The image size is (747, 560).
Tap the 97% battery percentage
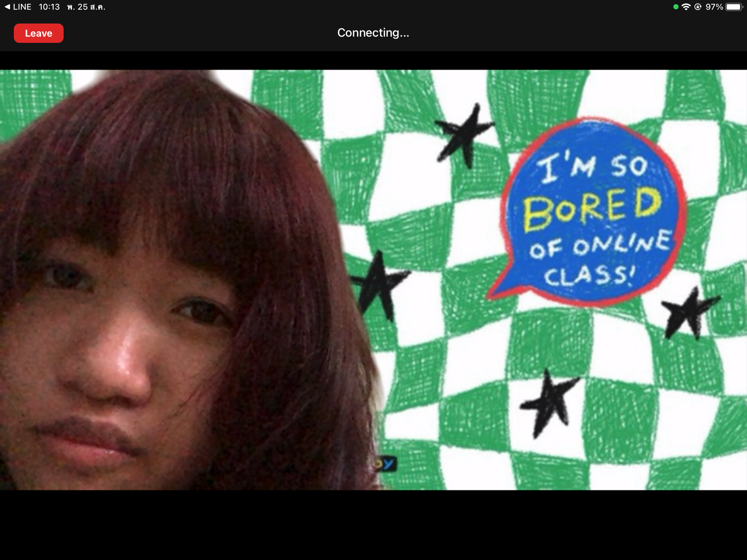tap(714, 7)
